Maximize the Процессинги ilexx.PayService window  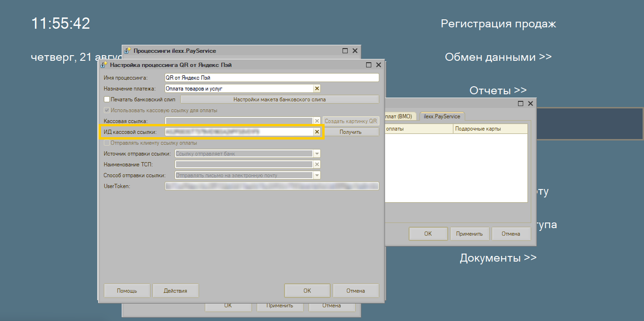(345, 50)
